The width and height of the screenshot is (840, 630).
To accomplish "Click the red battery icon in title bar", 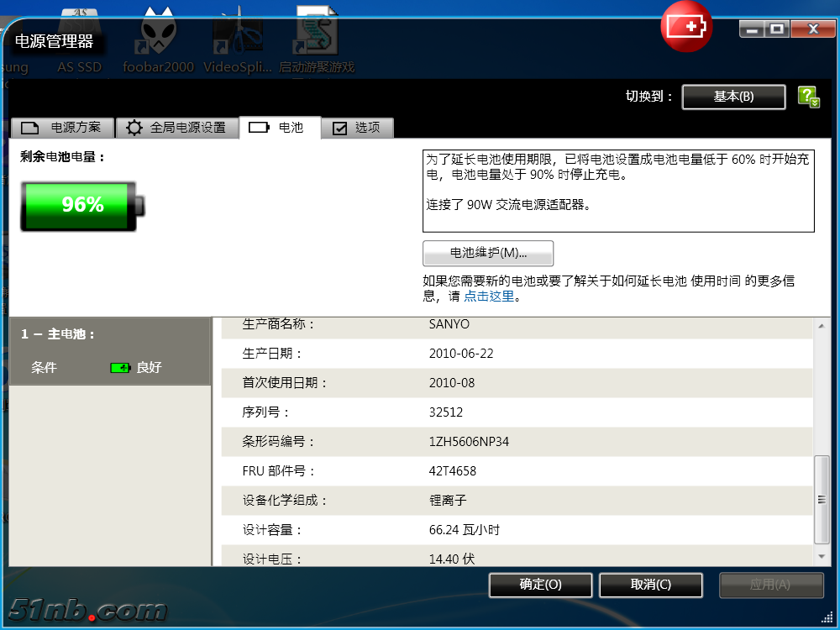I will pos(687,27).
